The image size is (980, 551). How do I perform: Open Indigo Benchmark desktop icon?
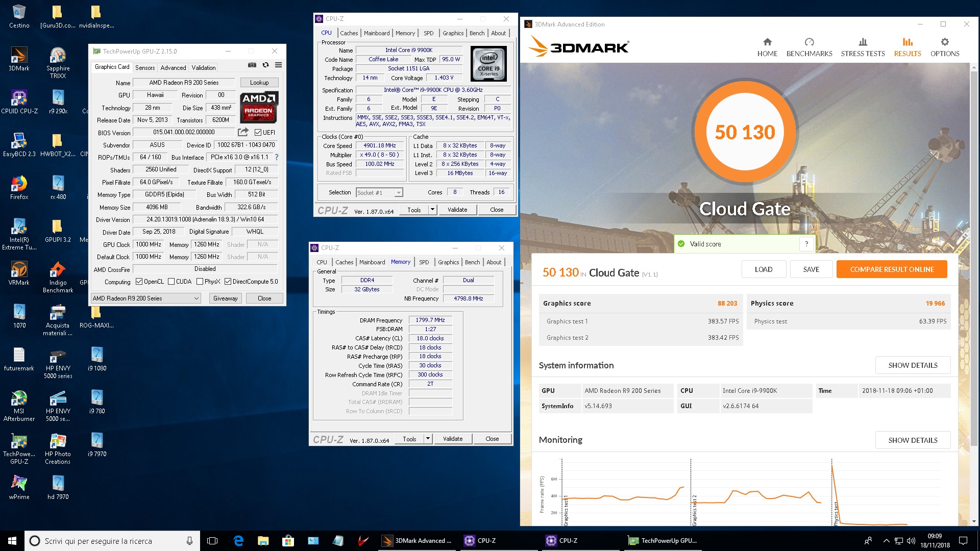[58, 277]
